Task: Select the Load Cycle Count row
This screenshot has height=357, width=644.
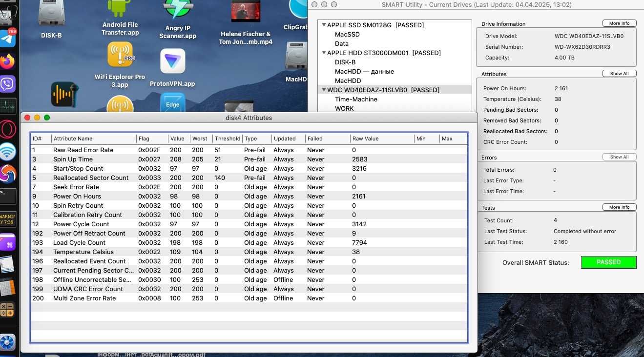Action: click(x=249, y=242)
